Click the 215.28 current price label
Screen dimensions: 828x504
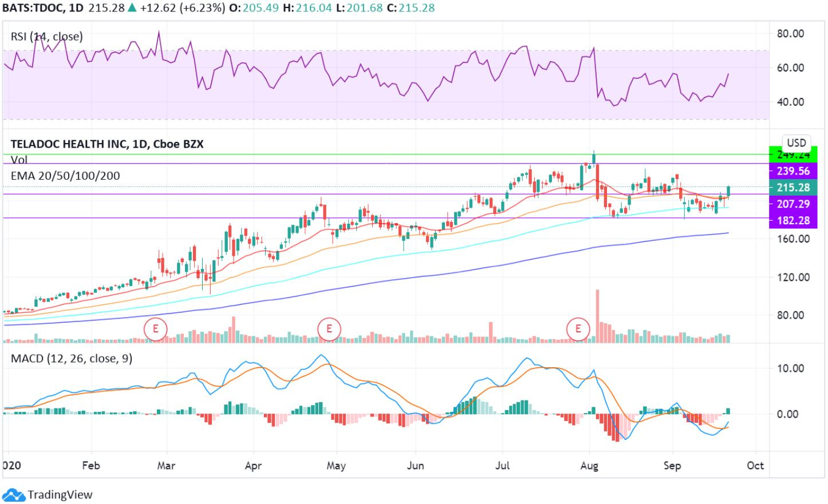[793, 188]
